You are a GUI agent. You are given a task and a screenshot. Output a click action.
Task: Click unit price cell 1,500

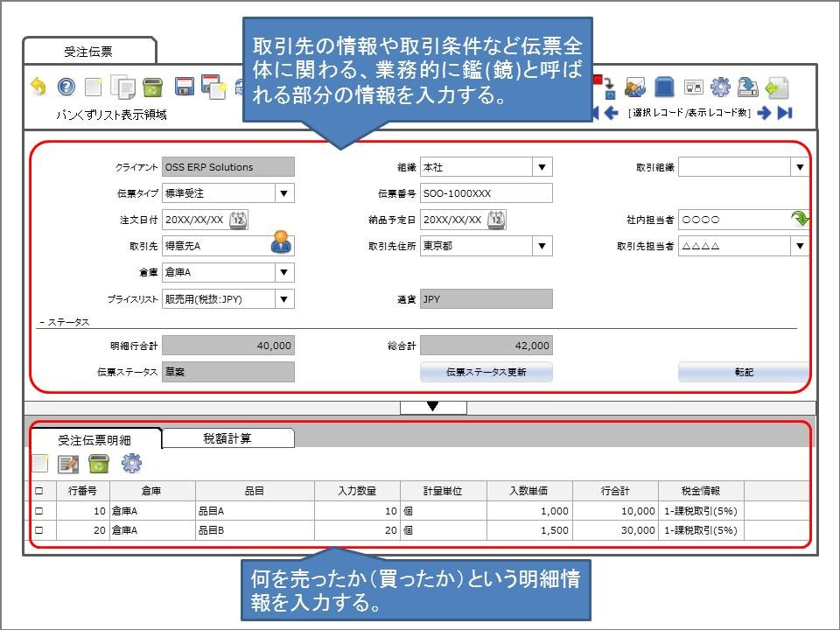click(x=529, y=530)
